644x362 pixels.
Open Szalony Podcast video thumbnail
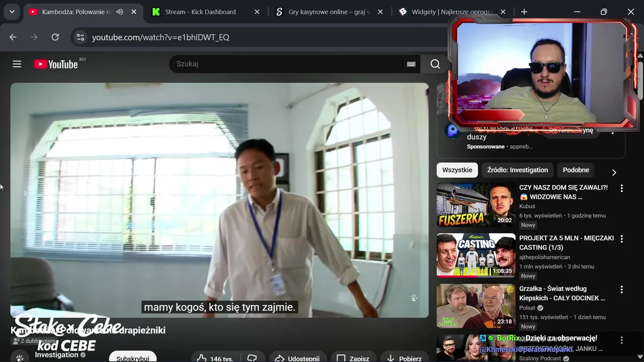tap(476, 348)
